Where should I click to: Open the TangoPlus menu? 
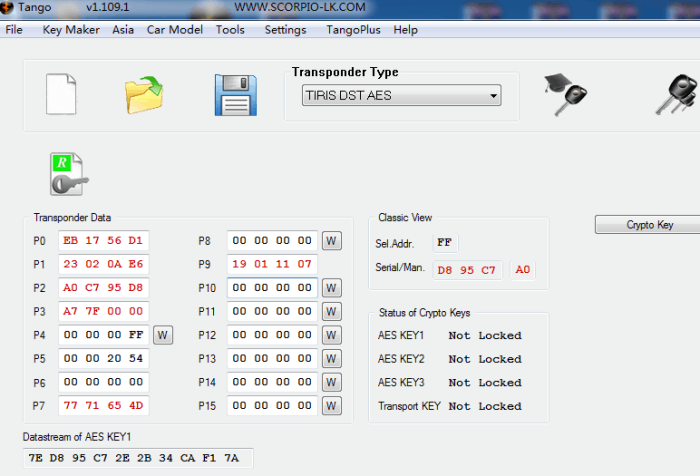coord(353,30)
